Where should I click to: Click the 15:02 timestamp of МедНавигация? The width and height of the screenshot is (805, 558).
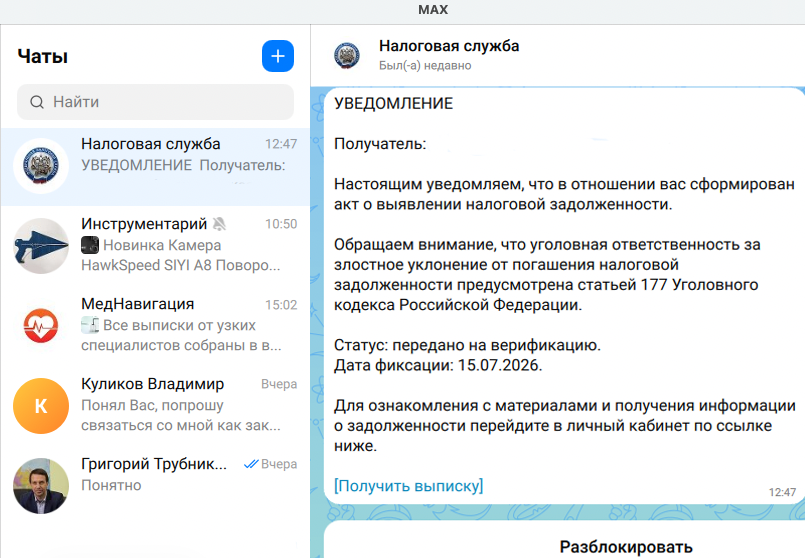point(281,305)
